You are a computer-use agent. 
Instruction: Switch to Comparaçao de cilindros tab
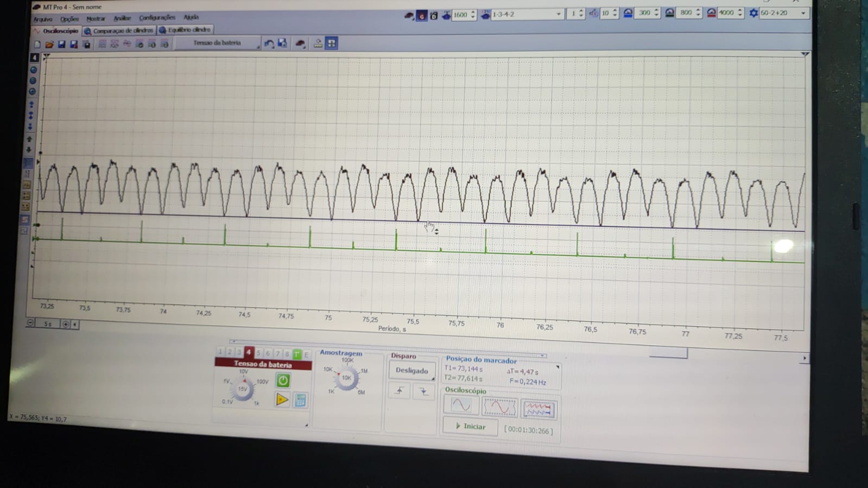coord(120,31)
